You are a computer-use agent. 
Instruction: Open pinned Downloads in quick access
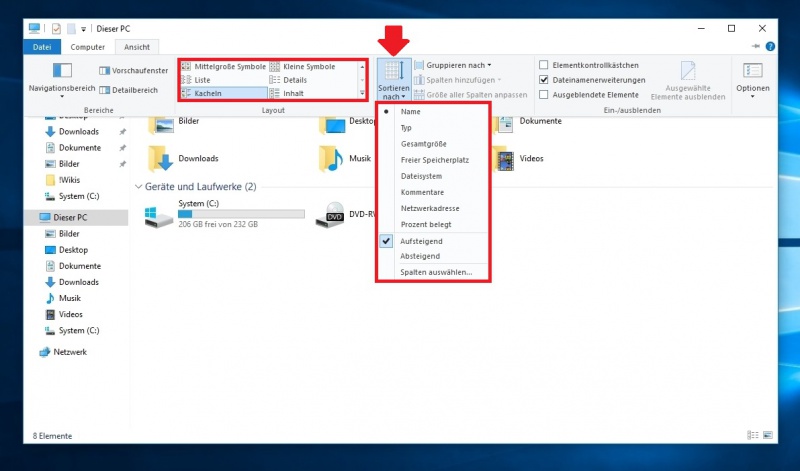click(x=72, y=132)
